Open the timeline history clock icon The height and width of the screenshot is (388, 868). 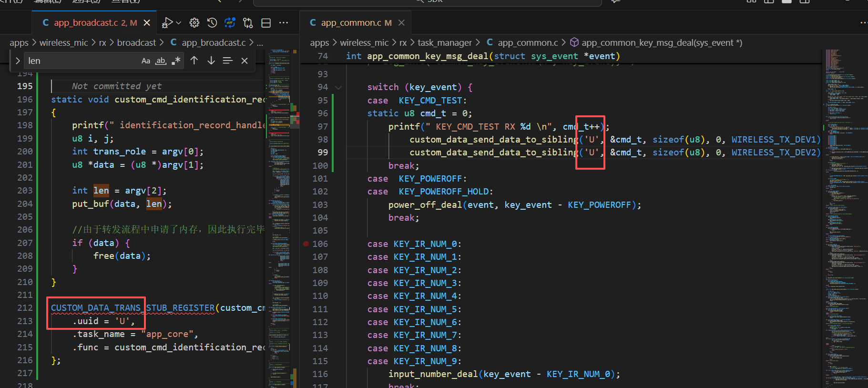[212, 22]
